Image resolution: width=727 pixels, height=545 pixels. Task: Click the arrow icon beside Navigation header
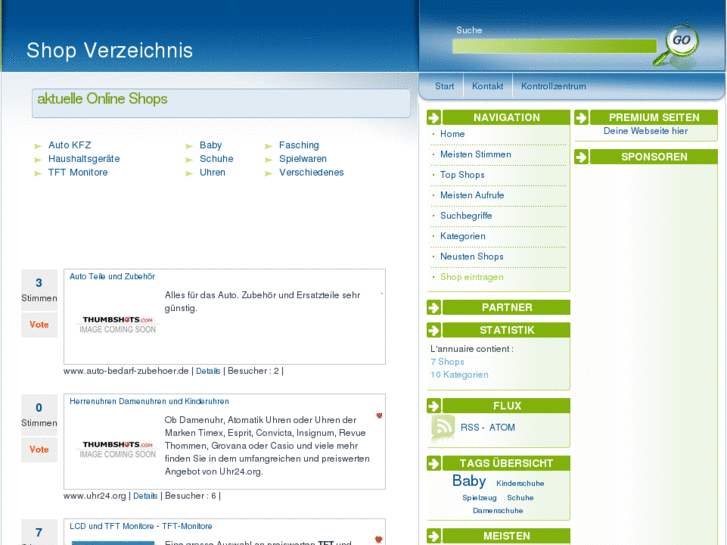434,117
